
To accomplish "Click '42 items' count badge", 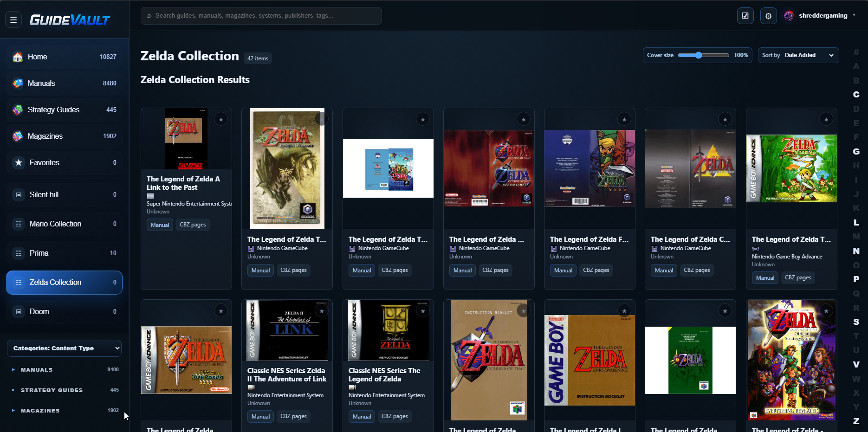I will coord(258,58).
